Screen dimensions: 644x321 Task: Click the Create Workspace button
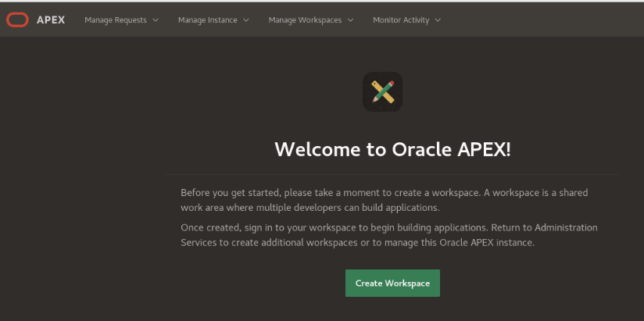coord(392,284)
